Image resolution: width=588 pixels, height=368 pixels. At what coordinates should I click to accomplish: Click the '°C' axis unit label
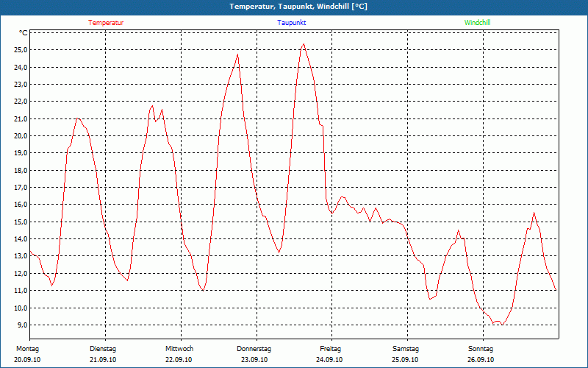[x=24, y=33]
